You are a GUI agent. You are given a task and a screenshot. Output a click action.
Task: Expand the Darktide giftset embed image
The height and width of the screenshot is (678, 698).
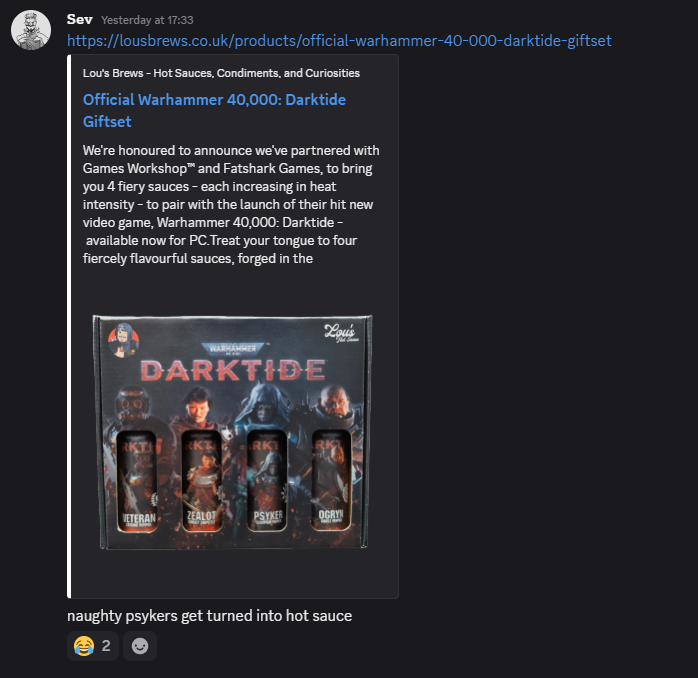point(232,432)
